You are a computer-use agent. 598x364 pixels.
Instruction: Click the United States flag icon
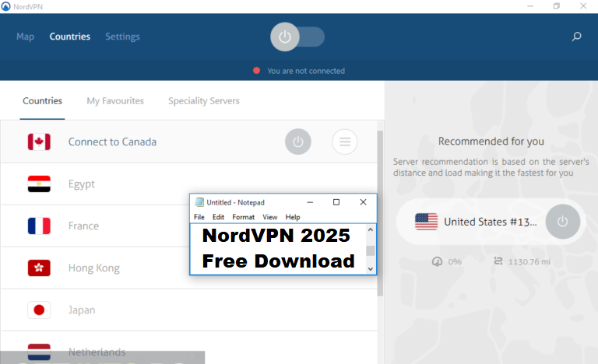(x=426, y=222)
